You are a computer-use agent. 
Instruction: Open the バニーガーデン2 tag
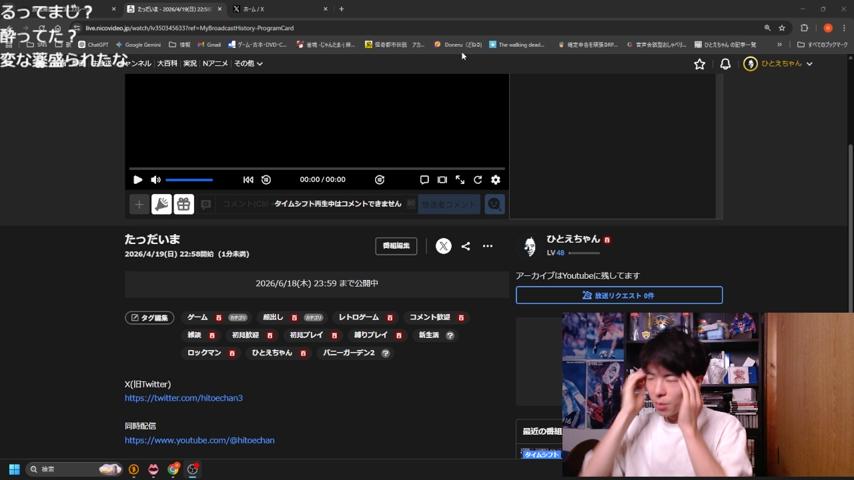click(349, 353)
